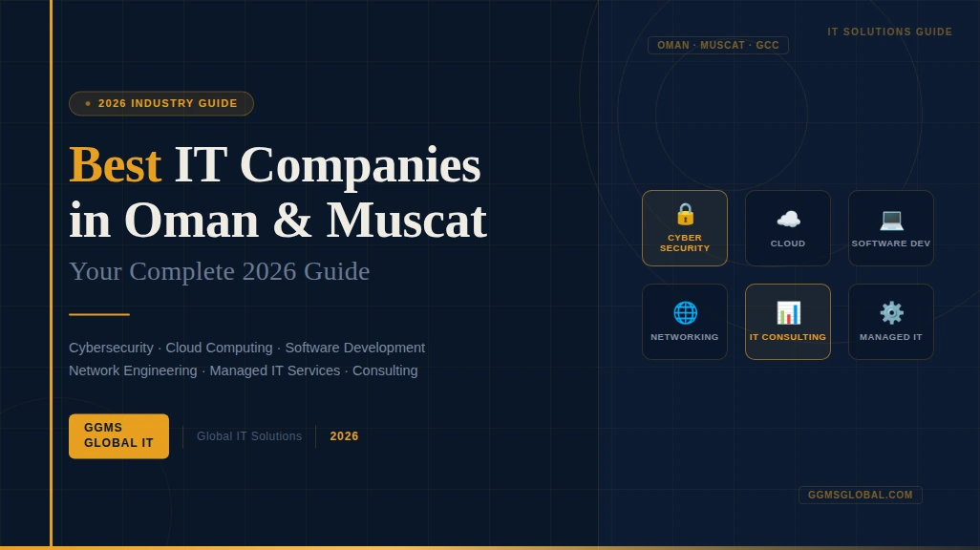Image resolution: width=980 pixels, height=550 pixels.
Task: Click the padlock icon on Cyber Security card
Action: [x=685, y=215]
